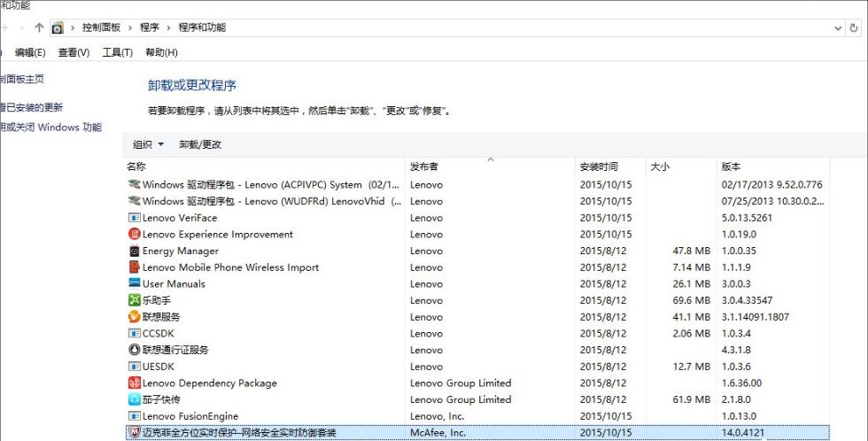Click the Lenovo Mobile Phone Wireless Import icon

pos(134,267)
